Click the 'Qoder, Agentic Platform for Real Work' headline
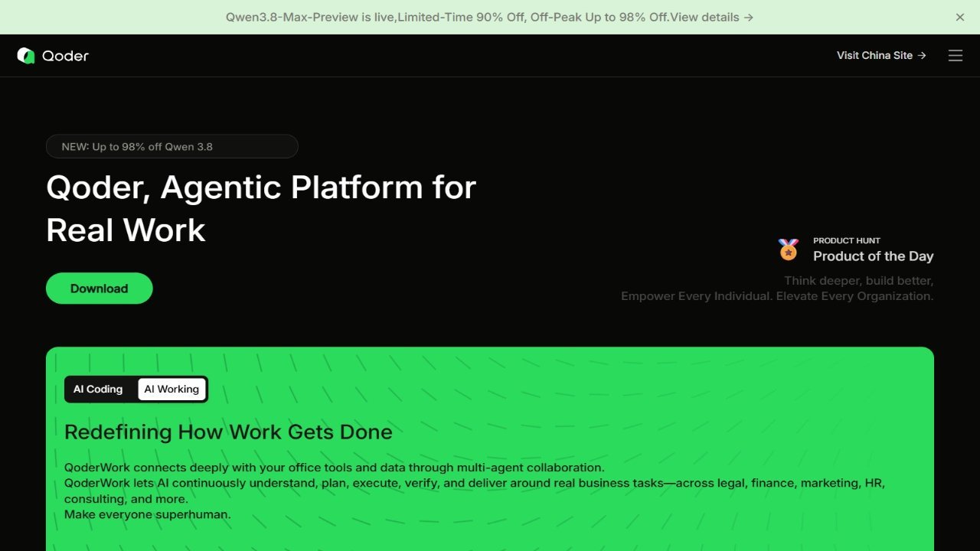980x551 pixels. (x=261, y=208)
